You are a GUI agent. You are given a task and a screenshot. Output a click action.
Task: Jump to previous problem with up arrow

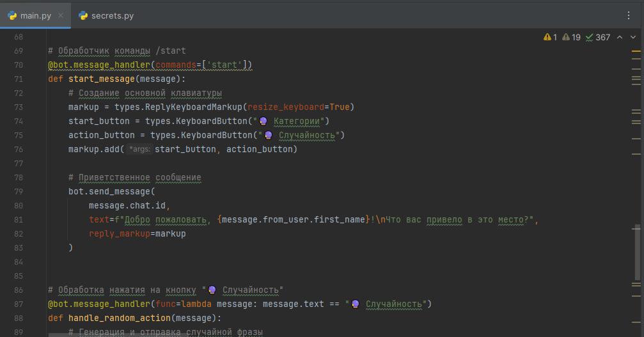click(x=619, y=38)
